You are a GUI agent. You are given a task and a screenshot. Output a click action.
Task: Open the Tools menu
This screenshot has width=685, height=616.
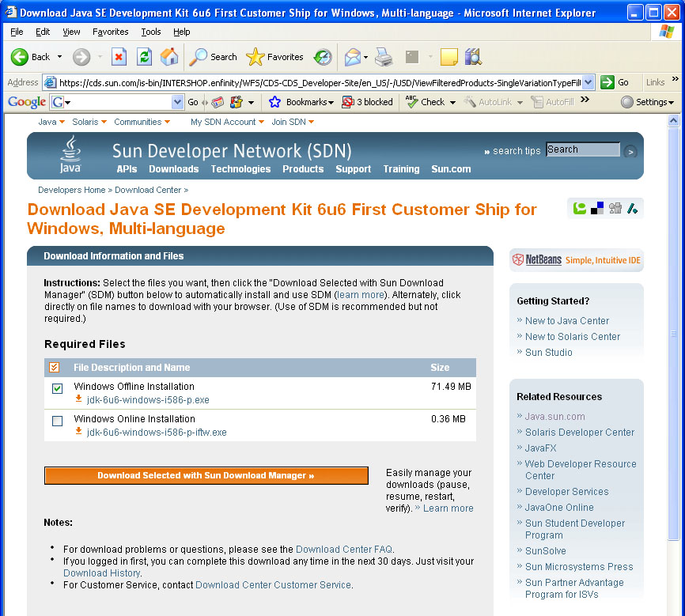pos(150,32)
